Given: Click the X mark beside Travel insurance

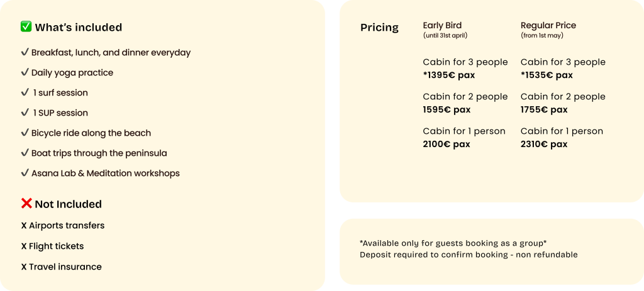Looking at the screenshot, I should [24, 266].
